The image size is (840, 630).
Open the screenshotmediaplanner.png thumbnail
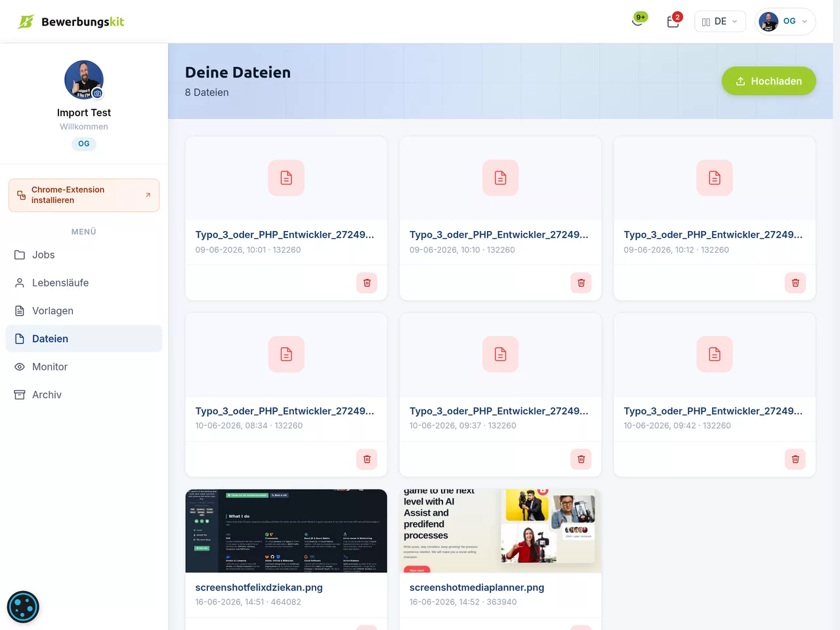501,531
